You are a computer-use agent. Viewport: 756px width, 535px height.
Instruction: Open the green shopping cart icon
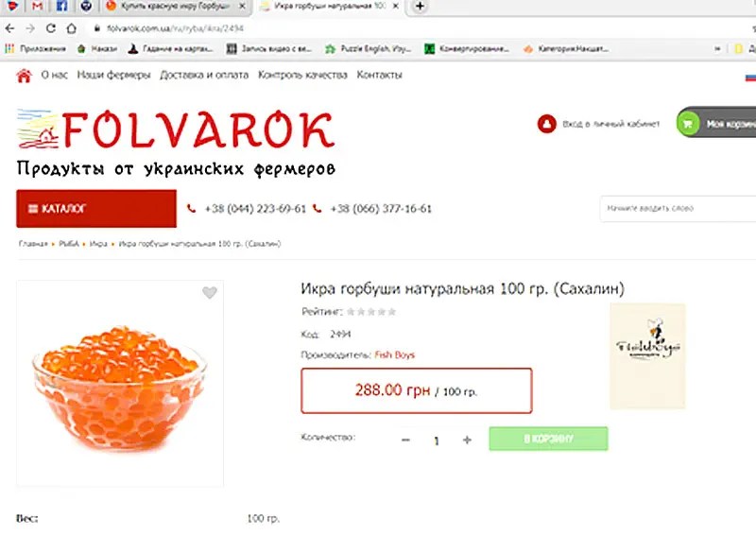(688, 124)
